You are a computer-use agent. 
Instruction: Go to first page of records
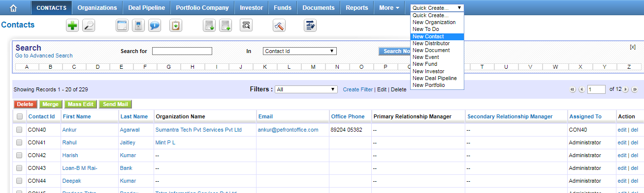(572, 89)
